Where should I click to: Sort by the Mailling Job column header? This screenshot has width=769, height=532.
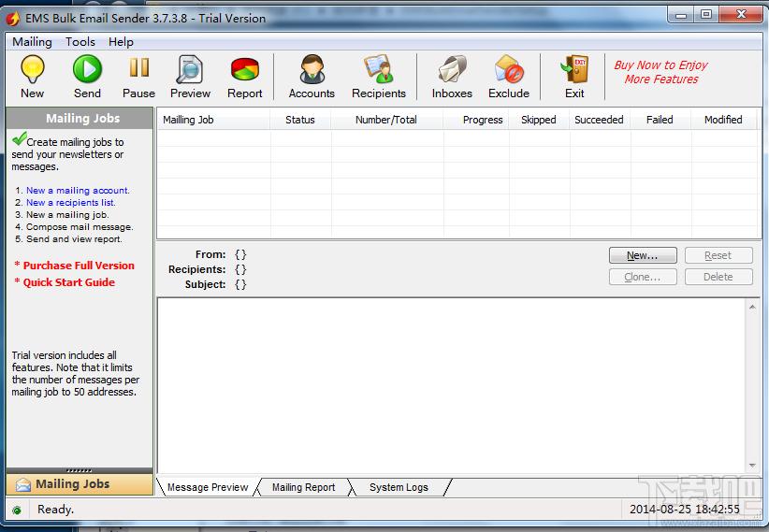pos(213,120)
